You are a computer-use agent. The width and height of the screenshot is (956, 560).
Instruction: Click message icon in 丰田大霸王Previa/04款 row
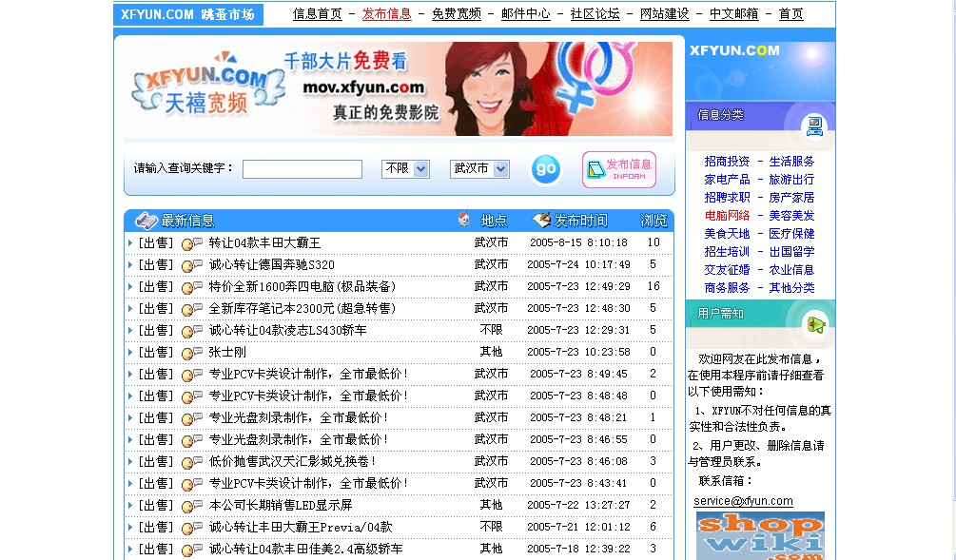pyautogui.click(x=192, y=529)
